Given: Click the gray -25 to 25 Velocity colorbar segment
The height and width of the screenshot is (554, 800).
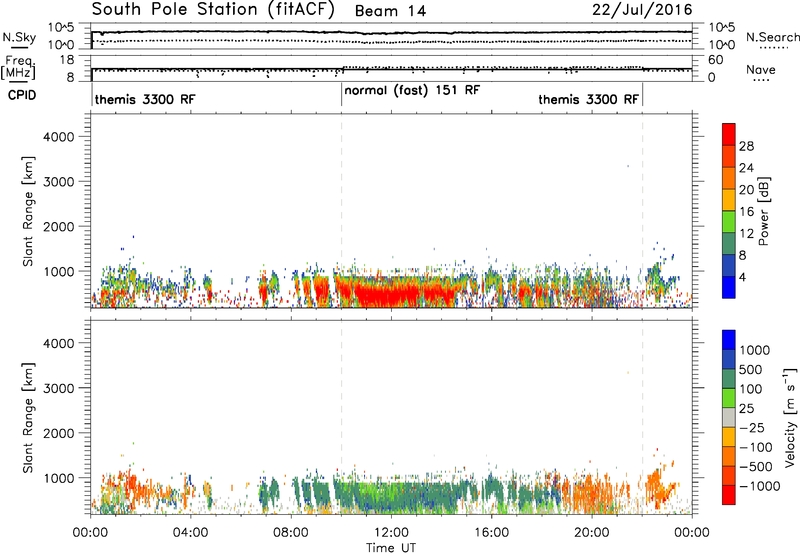Looking at the screenshot, I should coord(729,417).
